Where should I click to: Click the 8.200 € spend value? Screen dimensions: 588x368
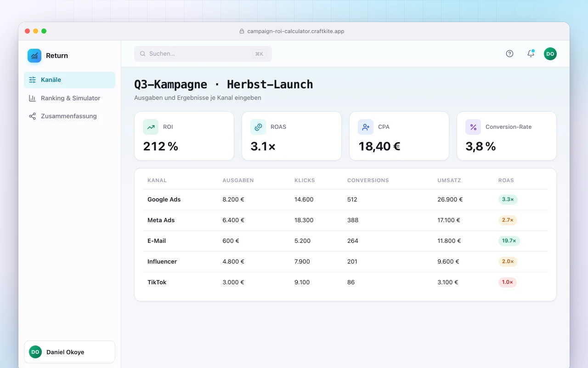click(x=233, y=200)
